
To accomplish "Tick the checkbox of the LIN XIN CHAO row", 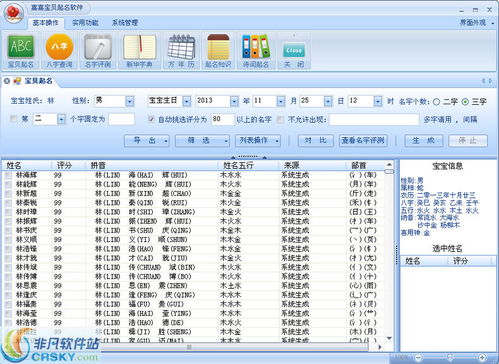I will tap(8, 193).
